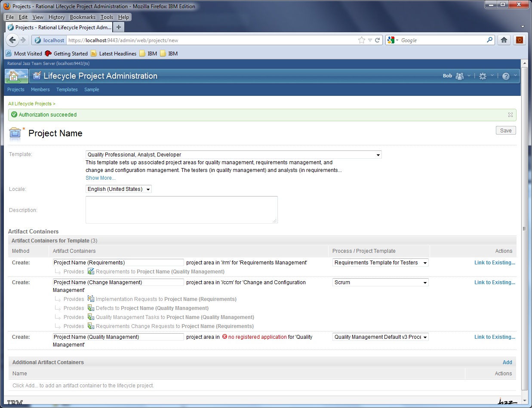Open the Firefox home page icon

pyautogui.click(x=504, y=40)
